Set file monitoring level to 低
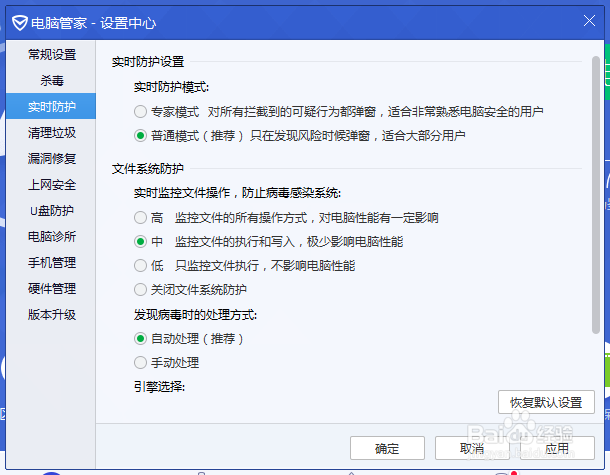 (x=140, y=266)
